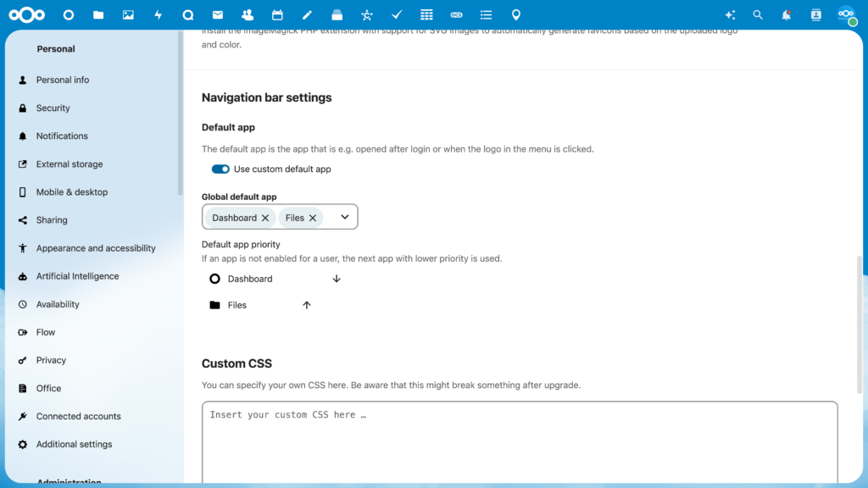Go to Appearance and accessibility settings
Screen dimensions: 868x488
(96, 248)
